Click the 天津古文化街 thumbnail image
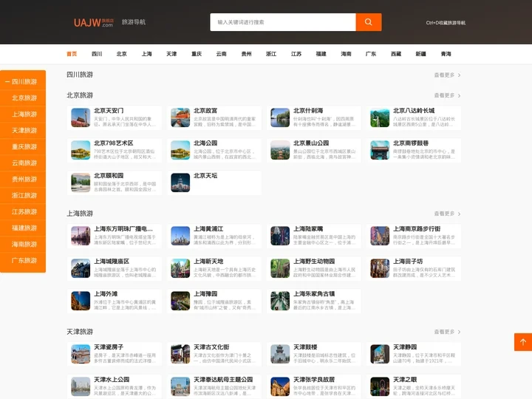 (180, 354)
